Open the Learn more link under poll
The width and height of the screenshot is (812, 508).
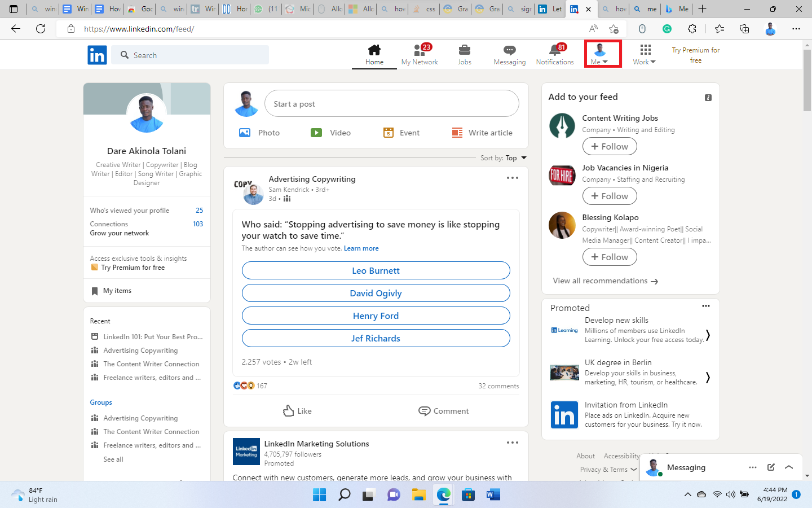coord(361,248)
